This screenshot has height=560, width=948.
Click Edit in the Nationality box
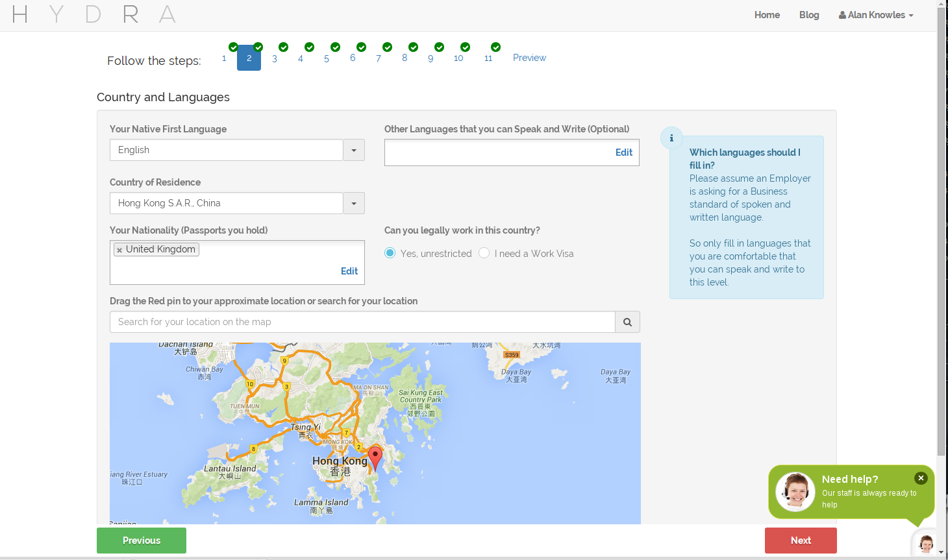(x=349, y=271)
